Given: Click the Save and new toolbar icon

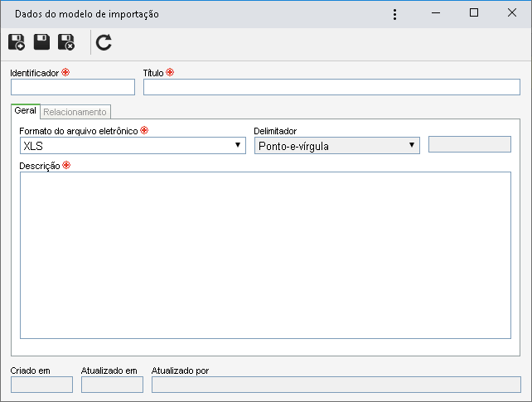Looking at the screenshot, I should (x=17, y=42).
